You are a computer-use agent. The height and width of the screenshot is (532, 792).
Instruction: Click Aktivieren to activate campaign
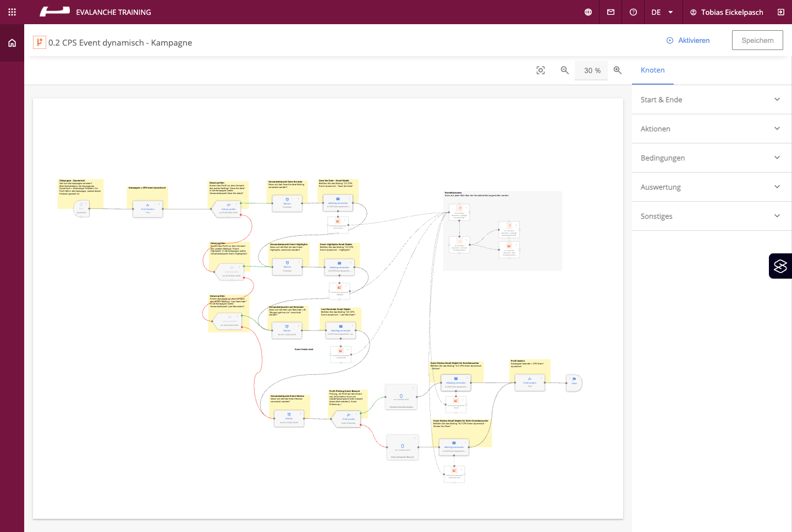[x=688, y=40]
